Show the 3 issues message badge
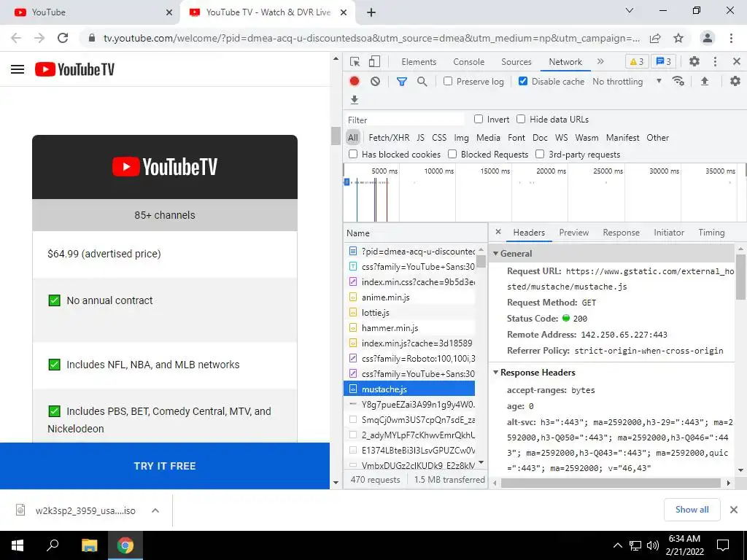 (x=664, y=61)
